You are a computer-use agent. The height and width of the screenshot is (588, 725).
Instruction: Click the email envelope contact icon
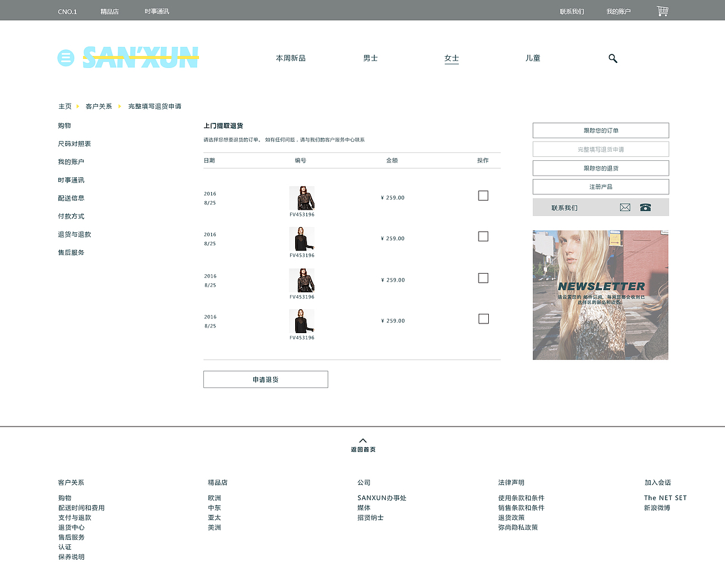point(625,207)
